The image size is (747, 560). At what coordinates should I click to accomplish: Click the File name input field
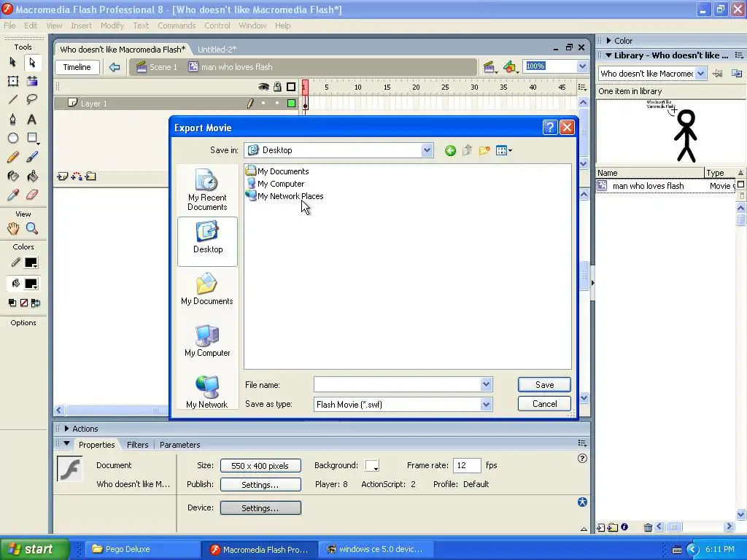click(398, 384)
